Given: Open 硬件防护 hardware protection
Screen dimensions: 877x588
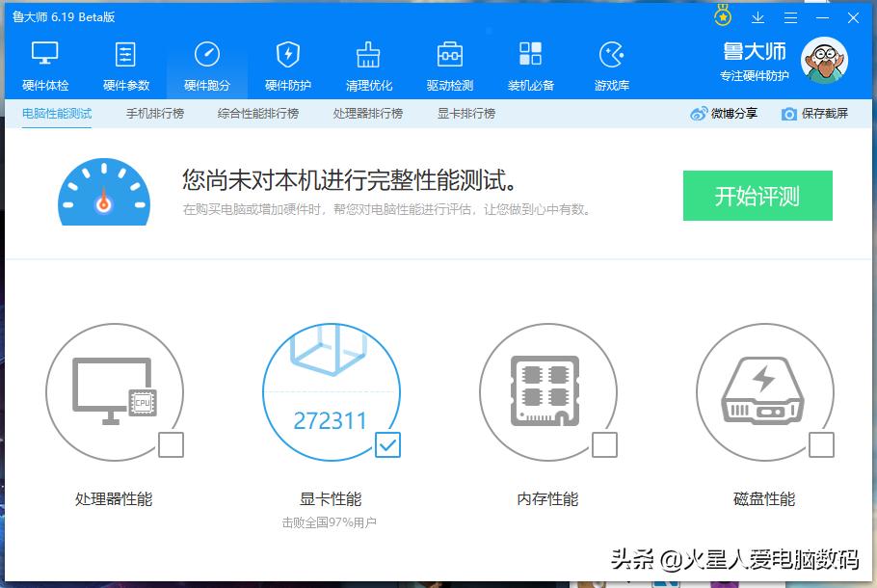Looking at the screenshot, I should coord(287,63).
